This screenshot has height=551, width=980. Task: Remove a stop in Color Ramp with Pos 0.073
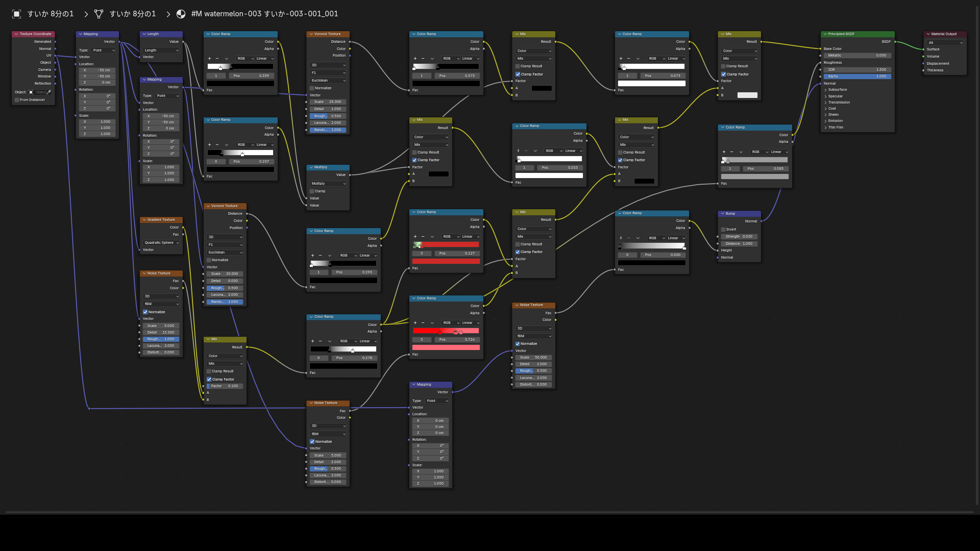pos(628,59)
